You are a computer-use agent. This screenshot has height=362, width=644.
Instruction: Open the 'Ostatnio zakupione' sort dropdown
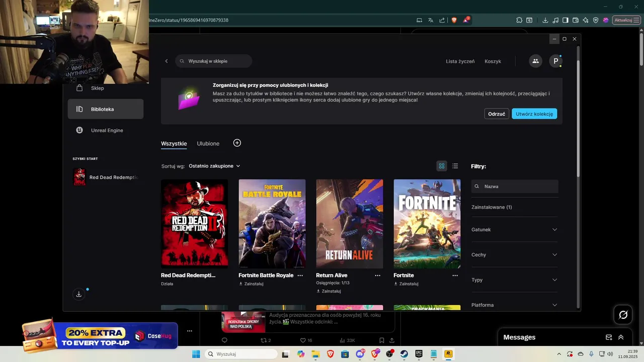click(x=214, y=166)
